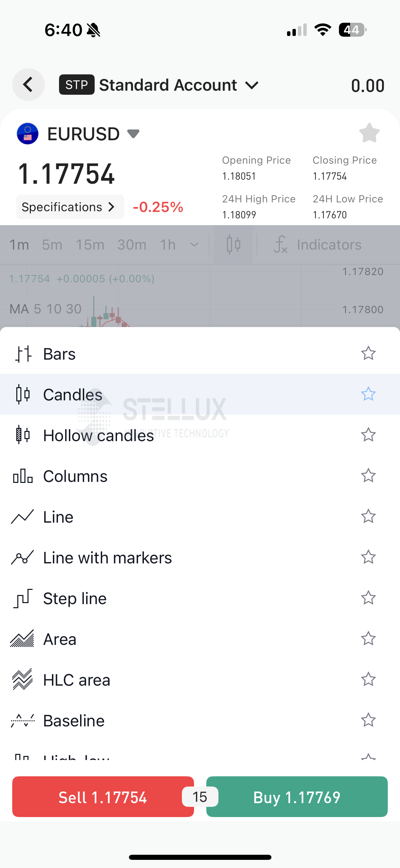The height and width of the screenshot is (868, 400).
Task: Choose the HLC area chart icon
Action: coord(22,680)
